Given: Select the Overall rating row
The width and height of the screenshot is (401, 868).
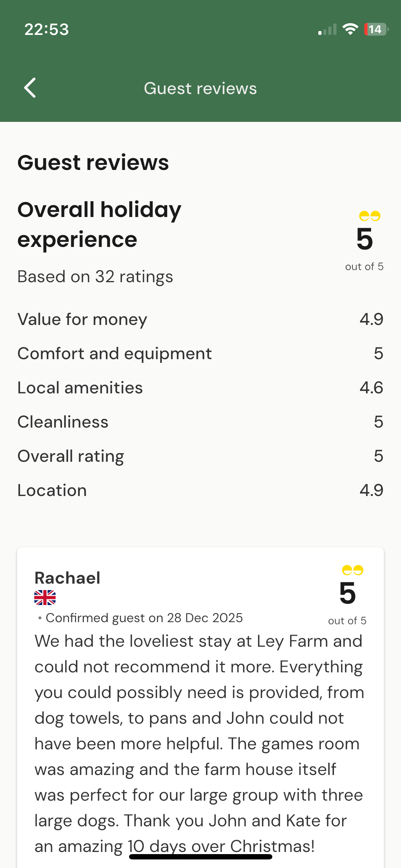Looking at the screenshot, I should [200, 456].
